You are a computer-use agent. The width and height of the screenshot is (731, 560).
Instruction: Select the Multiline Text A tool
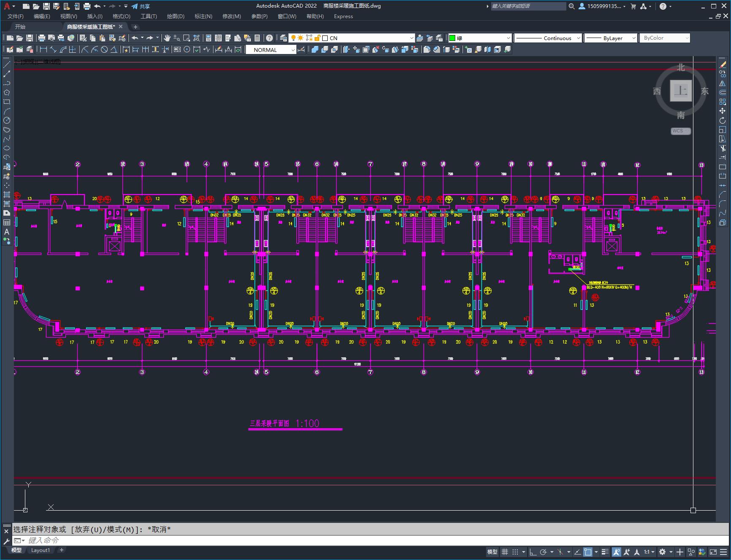pyautogui.click(x=6, y=232)
